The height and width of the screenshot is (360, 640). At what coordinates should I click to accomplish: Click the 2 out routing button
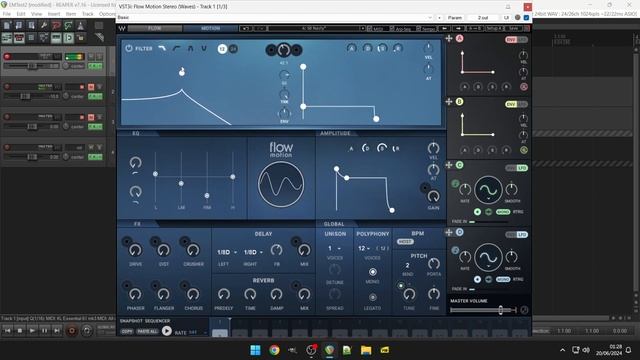(483, 18)
